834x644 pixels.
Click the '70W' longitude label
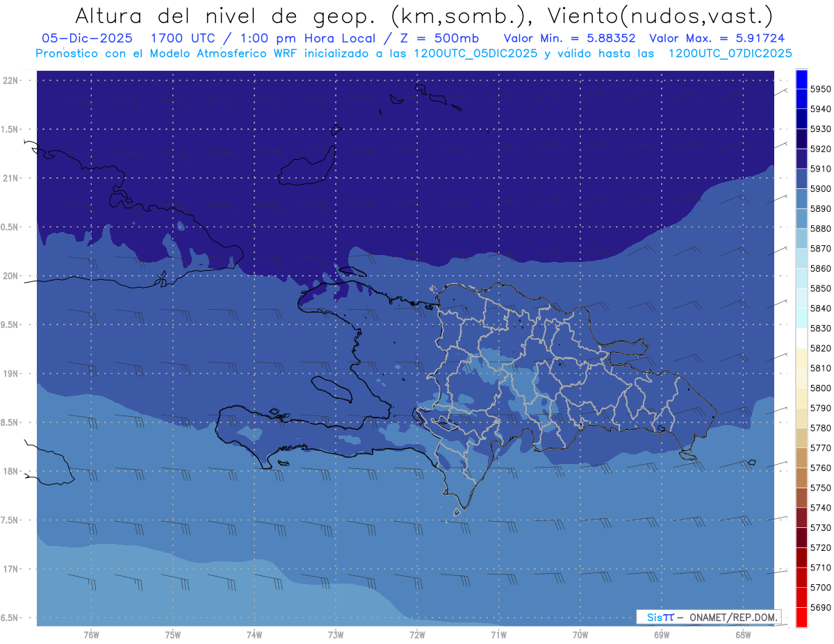click(580, 634)
